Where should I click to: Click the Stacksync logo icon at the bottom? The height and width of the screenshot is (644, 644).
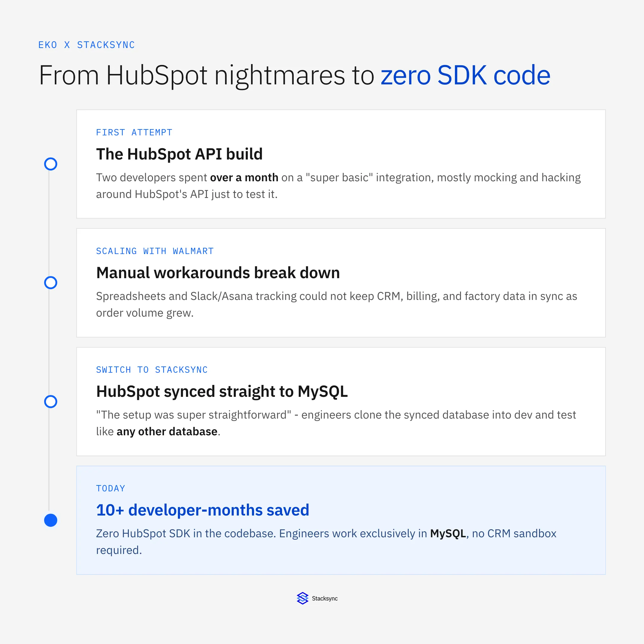coord(302,598)
